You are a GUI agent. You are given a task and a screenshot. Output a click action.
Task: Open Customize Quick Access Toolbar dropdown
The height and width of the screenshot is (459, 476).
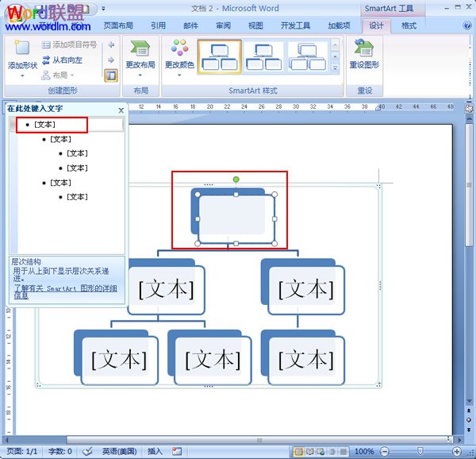tap(103, 9)
